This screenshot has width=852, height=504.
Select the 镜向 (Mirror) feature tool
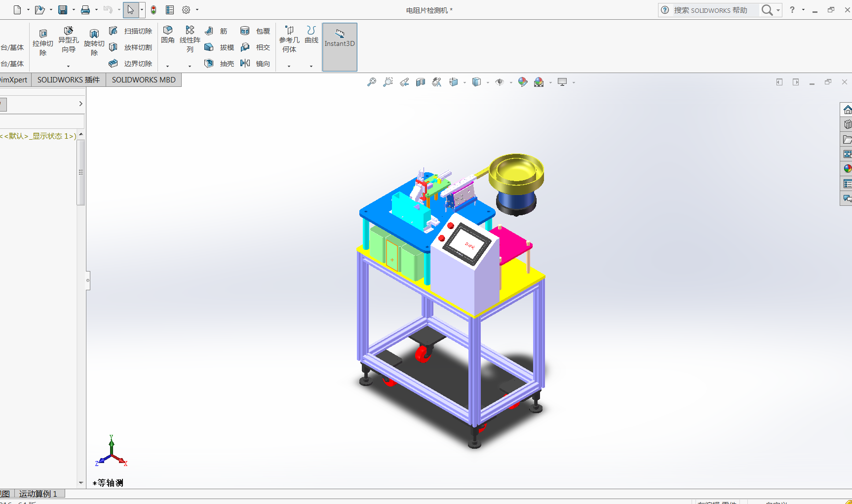coord(255,63)
